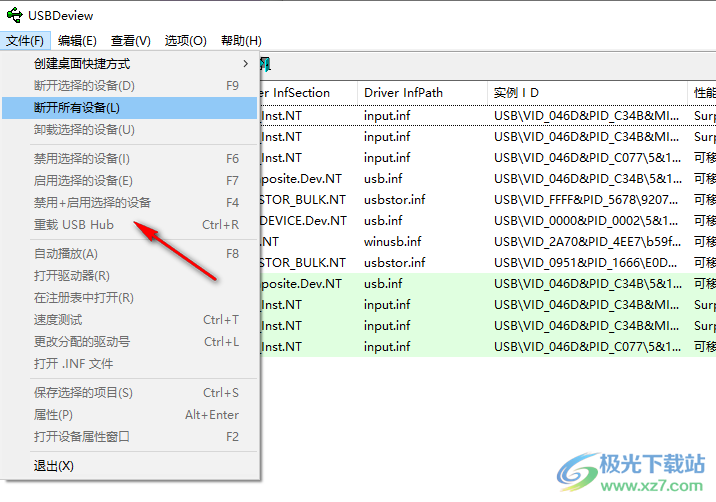Viewport: 716px width, 502px height.
Task: Select 禁用+启用选择的设备 menu item
Action: click(130, 202)
